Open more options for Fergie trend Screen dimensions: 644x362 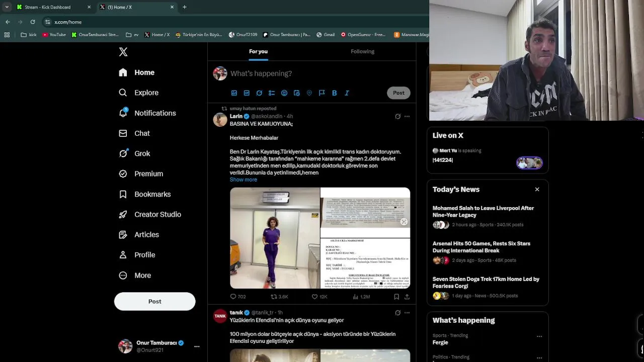click(x=539, y=336)
